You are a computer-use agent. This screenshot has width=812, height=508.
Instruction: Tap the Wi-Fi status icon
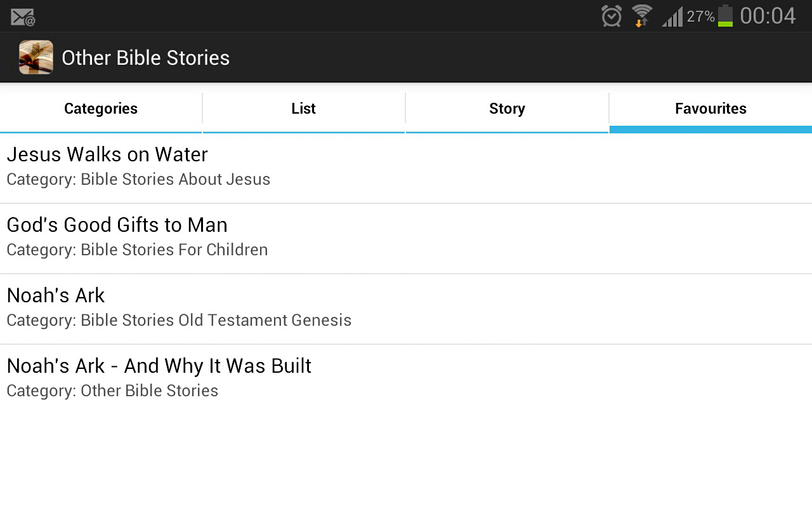pyautogui.click(x=642, y=16)
